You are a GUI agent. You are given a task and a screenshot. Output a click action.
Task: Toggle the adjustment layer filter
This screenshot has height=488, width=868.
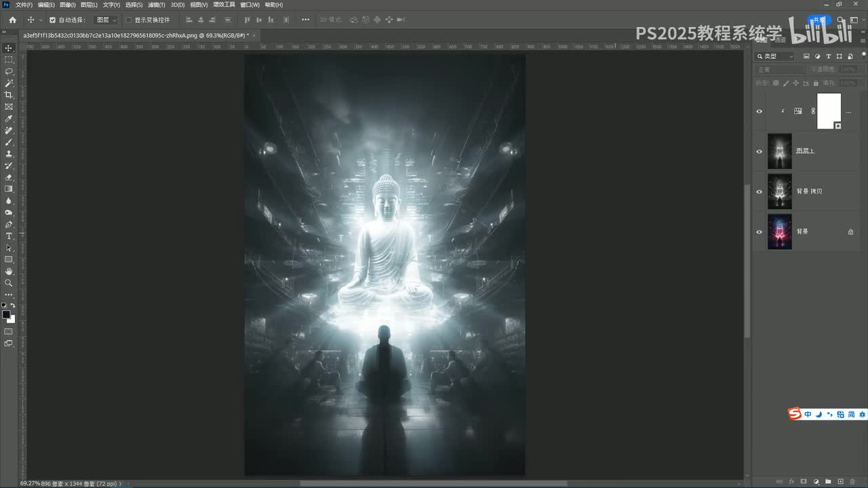point(817,56)
